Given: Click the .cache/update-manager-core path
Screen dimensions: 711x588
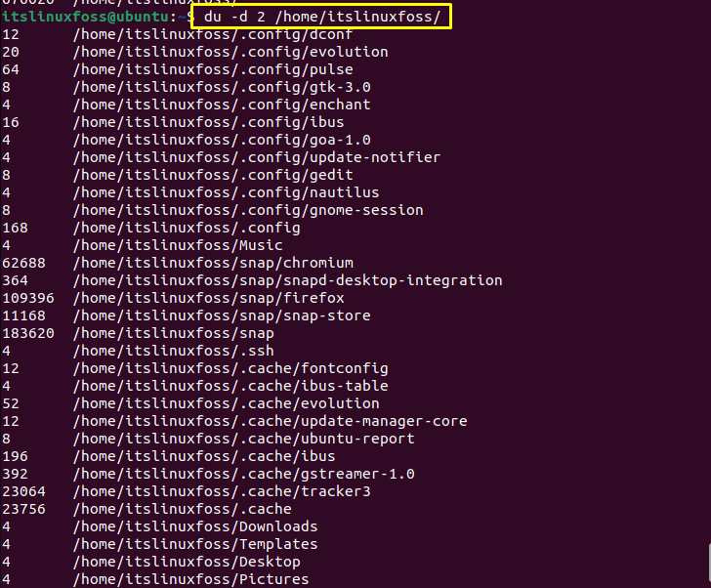Looking at the screenshot, I should pos(270,421).
